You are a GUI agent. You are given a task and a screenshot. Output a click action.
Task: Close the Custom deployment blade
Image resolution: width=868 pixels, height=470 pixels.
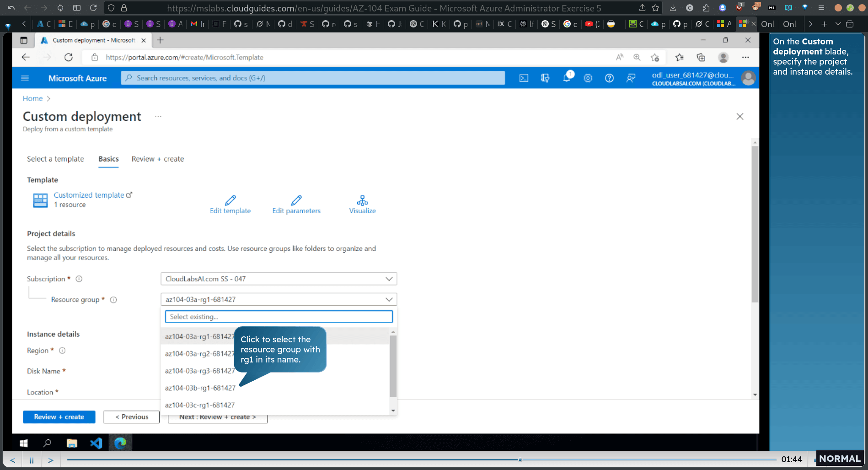tap(740, 117)
